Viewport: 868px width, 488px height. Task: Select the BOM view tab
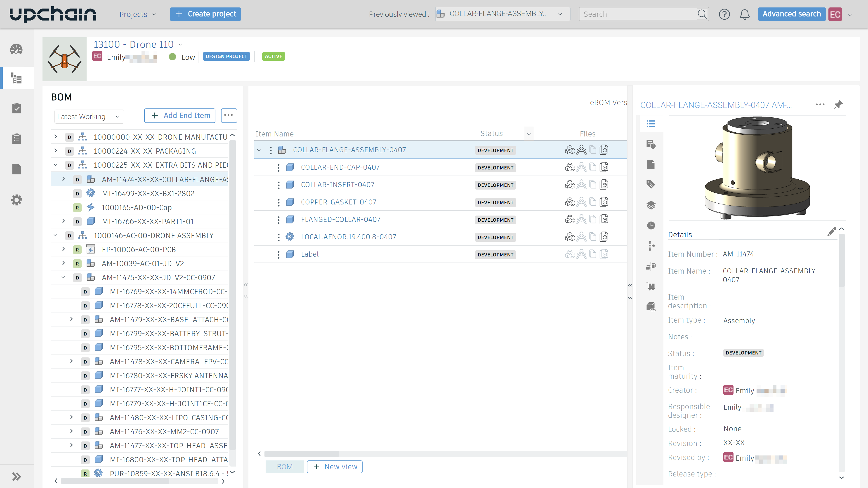284,467
